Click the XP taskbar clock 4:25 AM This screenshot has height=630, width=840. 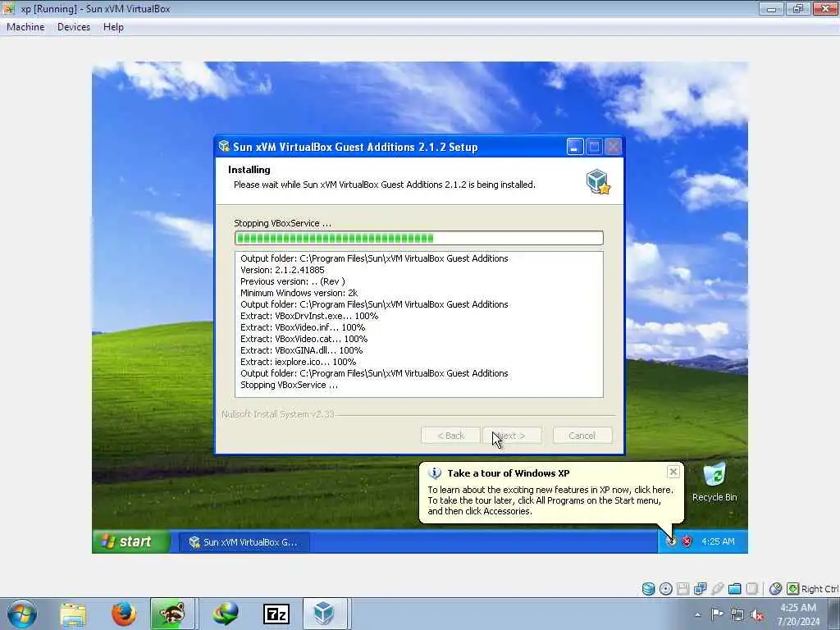click(x=718, y=541)
